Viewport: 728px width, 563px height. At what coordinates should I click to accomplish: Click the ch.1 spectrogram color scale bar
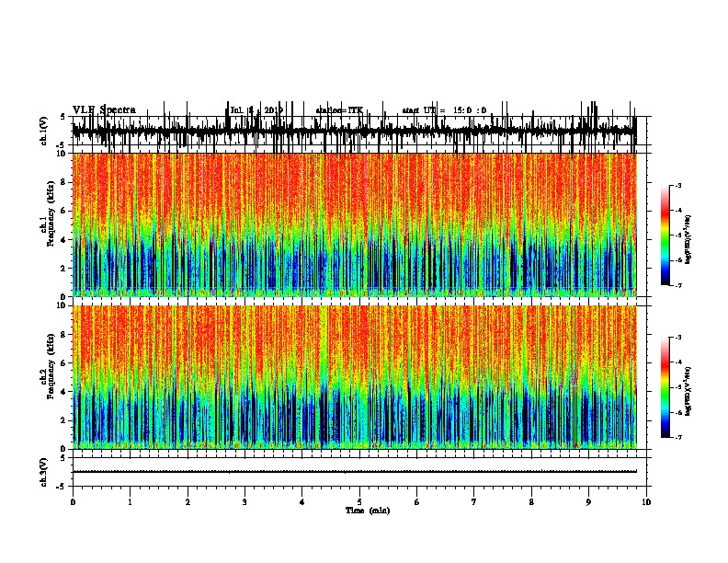pos(665,236)
